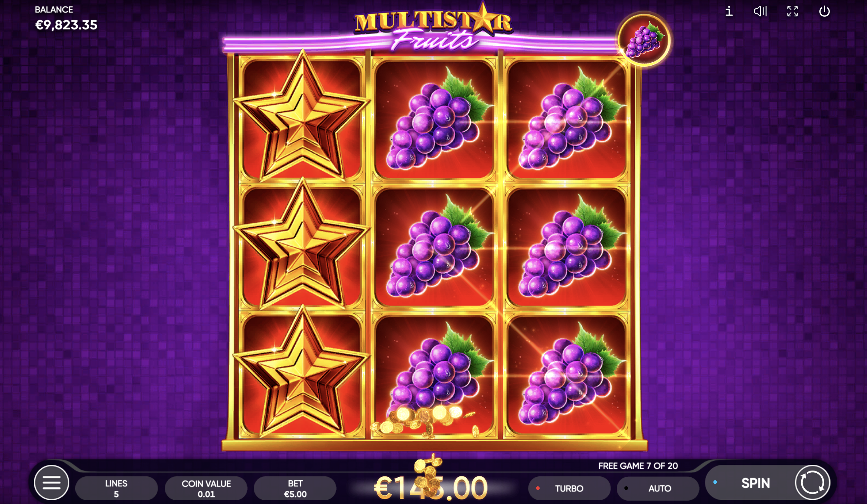Click the Free Game 7 of 20 counter
The width and height of the screenshot is (867, 504).
coord(638,466)
